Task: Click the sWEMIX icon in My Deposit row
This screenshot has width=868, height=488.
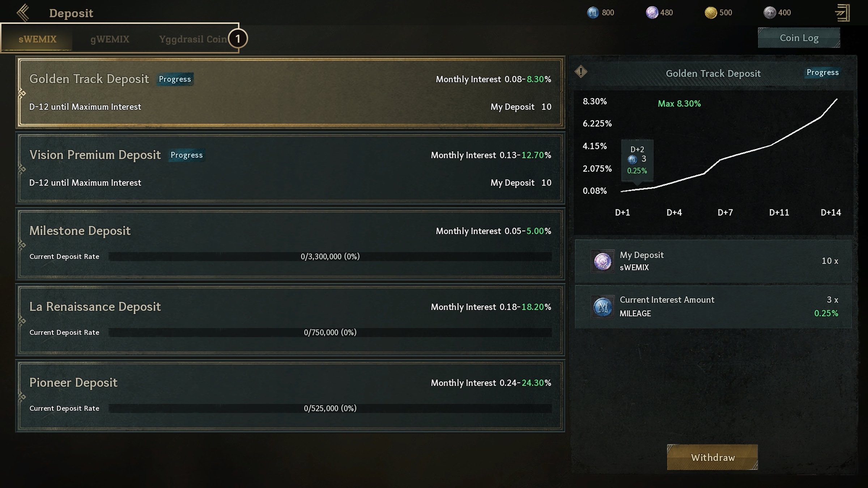Action: click(x=603, y=261)
